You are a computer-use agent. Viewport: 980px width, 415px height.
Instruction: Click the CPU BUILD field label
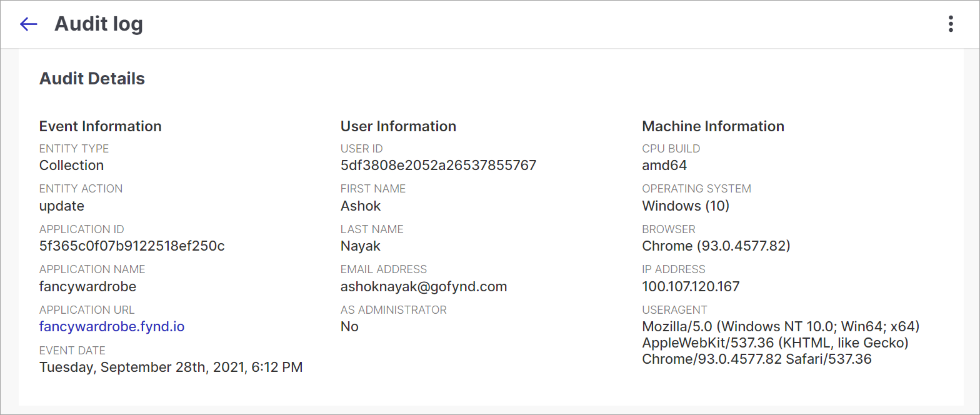[x=671, y=149]
